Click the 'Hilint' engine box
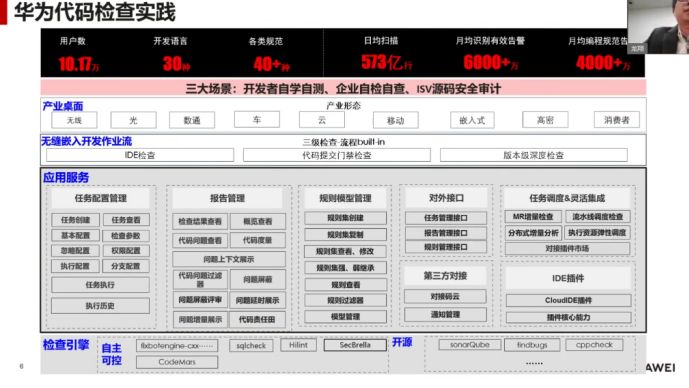Viewport: 689px width, 388px height. (298, 345)
